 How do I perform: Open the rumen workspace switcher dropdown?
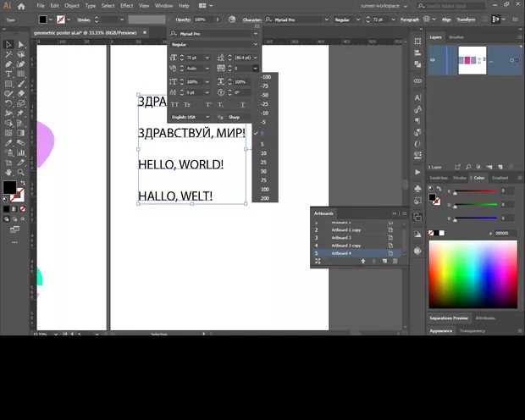(x=384, y=6)
